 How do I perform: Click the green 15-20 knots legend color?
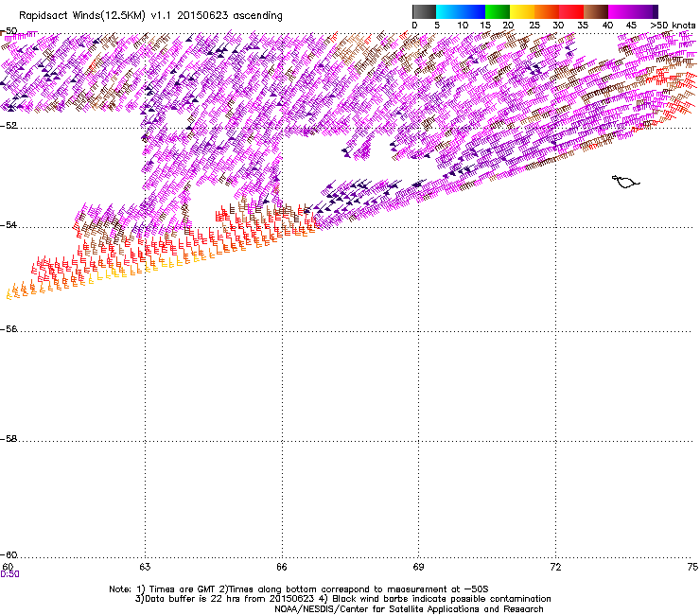[x=498, y=11]
